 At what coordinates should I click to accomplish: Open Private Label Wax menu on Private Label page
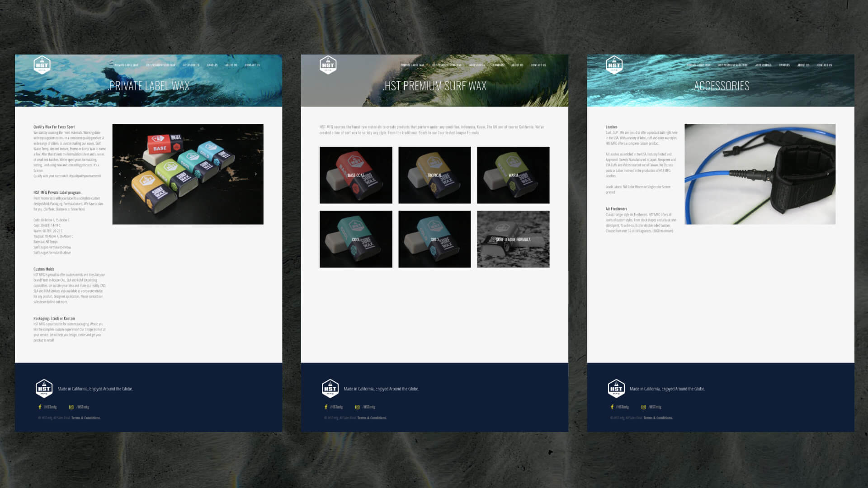coord(127,65)
